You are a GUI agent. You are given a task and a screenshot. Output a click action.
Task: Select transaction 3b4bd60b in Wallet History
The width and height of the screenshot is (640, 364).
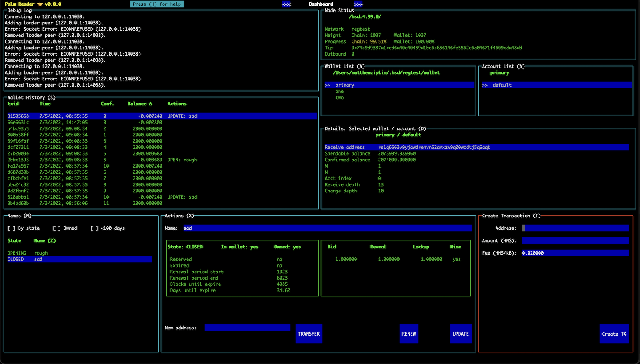coord(162,203)
